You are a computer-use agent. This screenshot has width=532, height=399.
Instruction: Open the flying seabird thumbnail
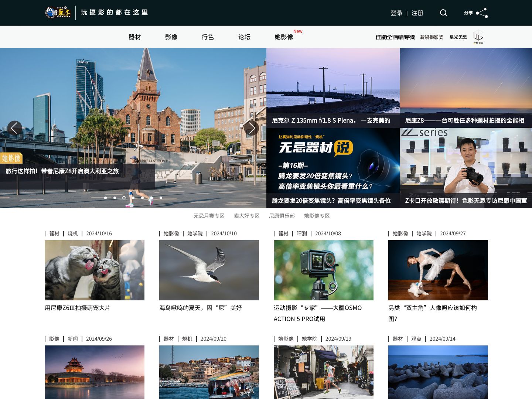(209, 270)
